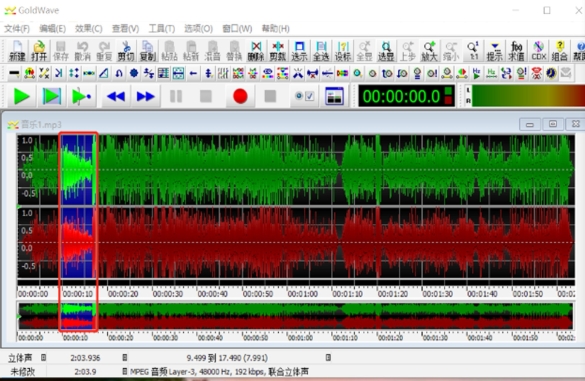Click the 打开 (Open) folder icon
Image resolution: width=585 pixels, height=381 pixels.
pos(39,51)
